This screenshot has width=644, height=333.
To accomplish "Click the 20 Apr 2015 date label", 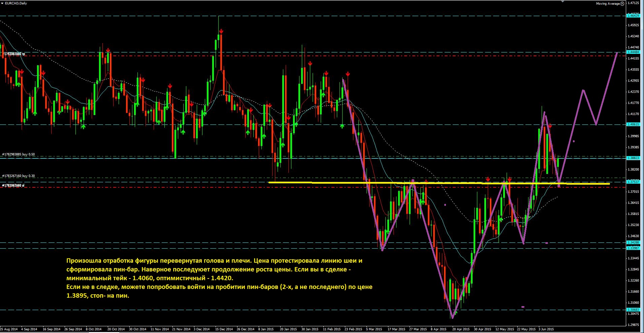I will (x=461, y=329).
